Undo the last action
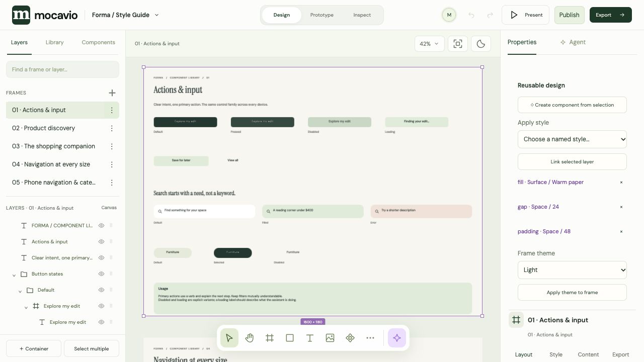Viewport: 644px width, 362px height. tap(471, 15)
